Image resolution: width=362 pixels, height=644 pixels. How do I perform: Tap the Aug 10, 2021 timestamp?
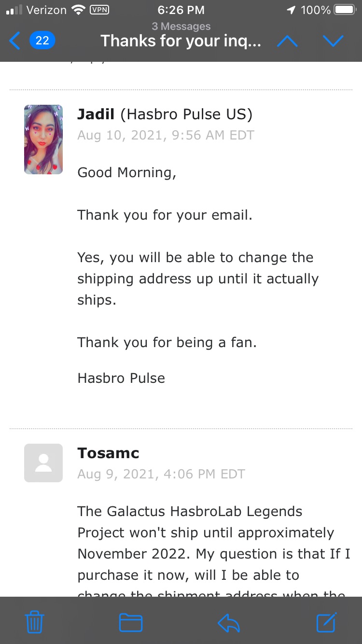[x=166, y=135]
